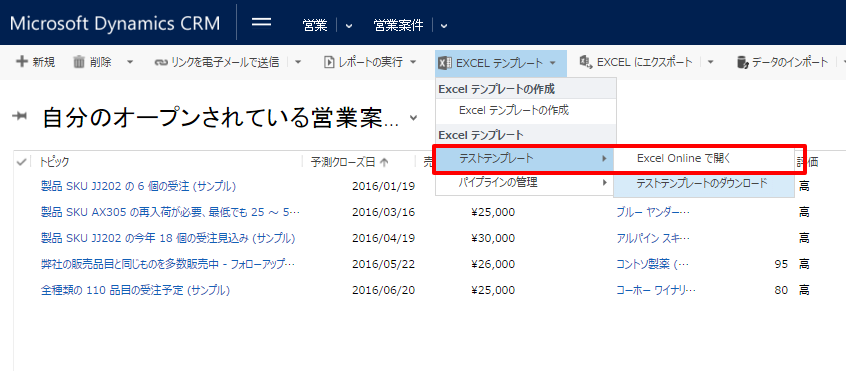The width and height of the screenshot is (846, 371).
Task: Click date cell 2016/06/20
Action: [384, 290]
